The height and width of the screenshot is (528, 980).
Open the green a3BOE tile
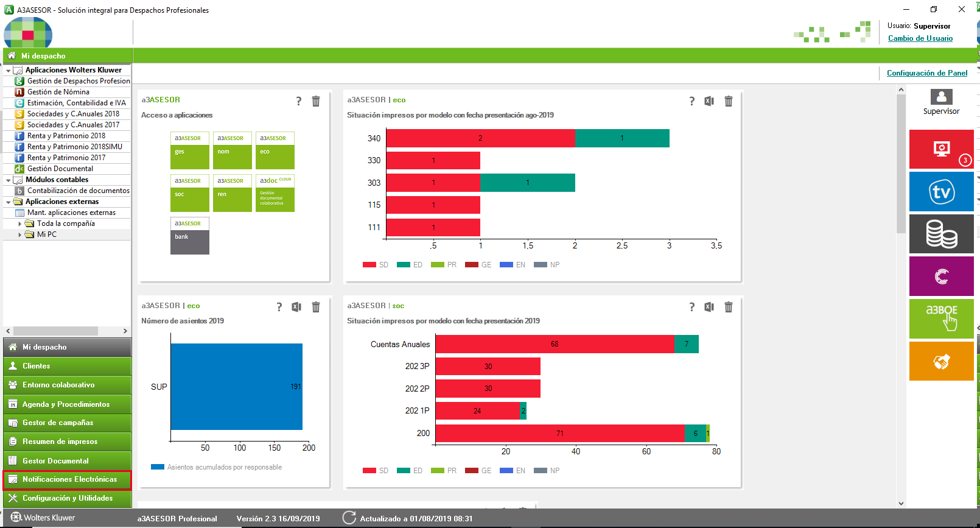tap(942, 319)
